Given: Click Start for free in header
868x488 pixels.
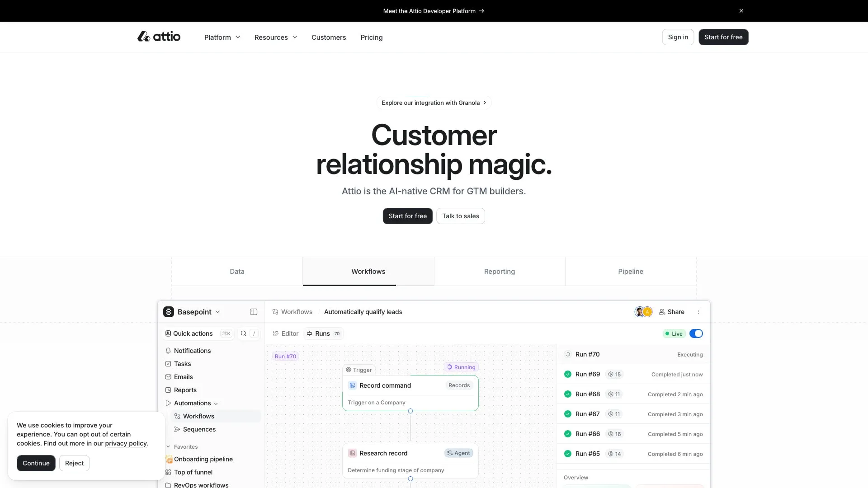Looking at the screenshot, I should (x=723, y=37).
